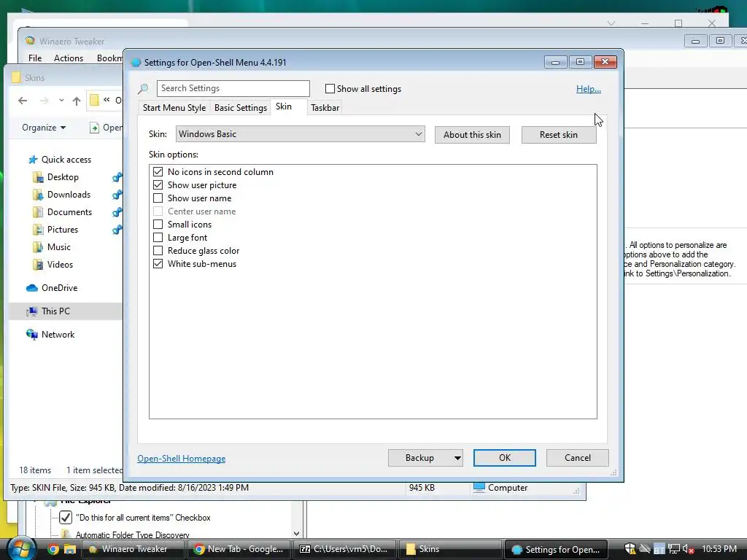Open the Help link
The width and height of the screenshot is (747, 560).
(x=589, y=89)
